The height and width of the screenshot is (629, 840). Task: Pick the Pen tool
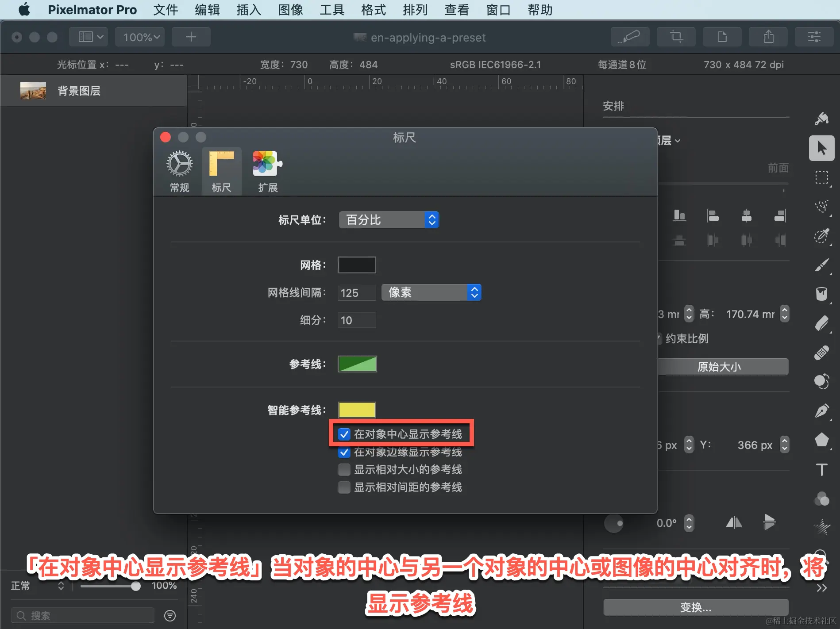point(822,411)
